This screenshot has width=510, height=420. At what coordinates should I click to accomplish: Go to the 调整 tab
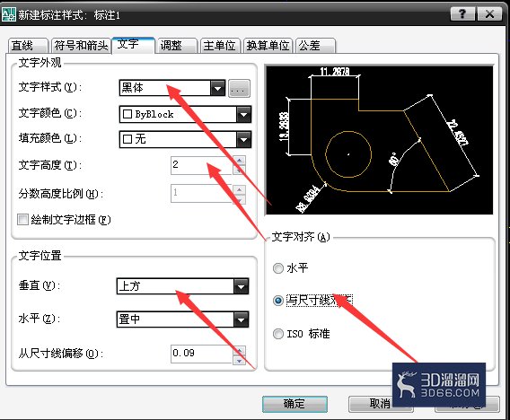click(x=177, y=46)
